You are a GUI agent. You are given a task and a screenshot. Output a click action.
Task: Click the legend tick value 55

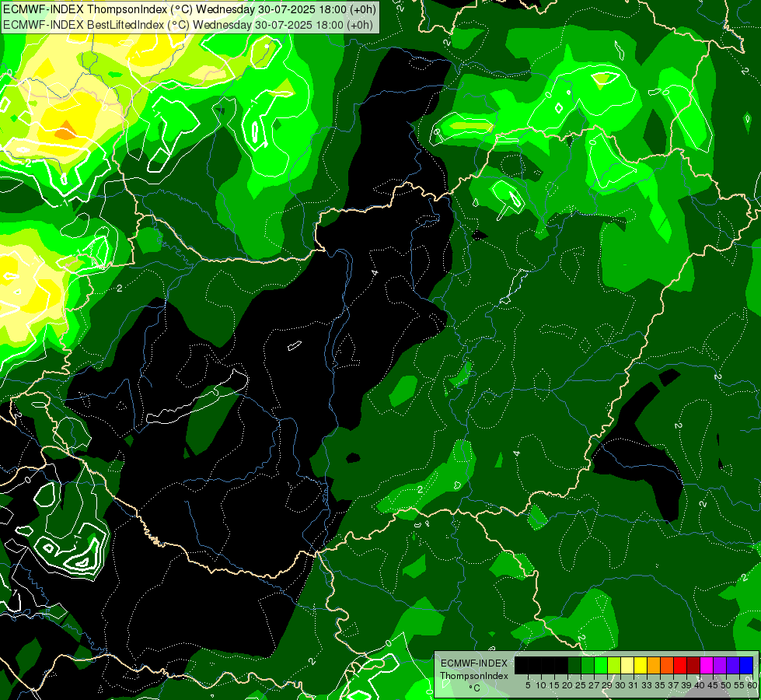[740, 685]
